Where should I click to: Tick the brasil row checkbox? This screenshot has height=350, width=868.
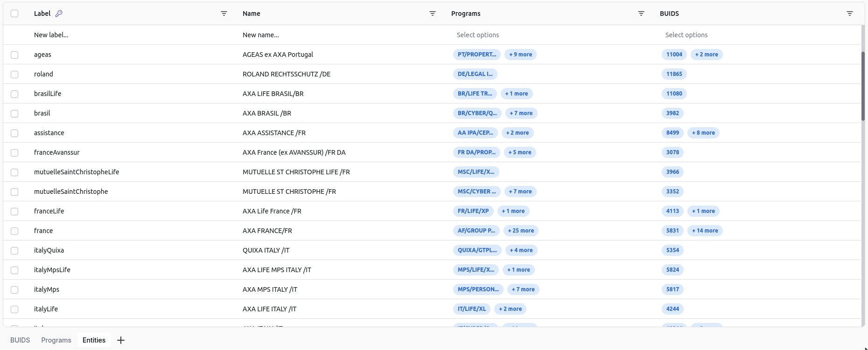click(14, 114)
